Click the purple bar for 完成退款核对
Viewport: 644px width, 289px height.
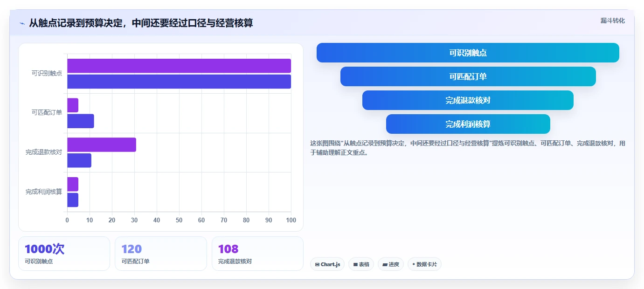click(102, 144)
